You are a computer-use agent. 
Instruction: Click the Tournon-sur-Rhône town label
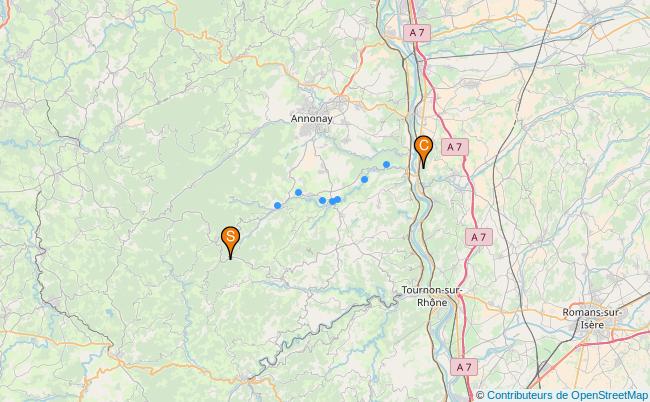coord(432,296)
